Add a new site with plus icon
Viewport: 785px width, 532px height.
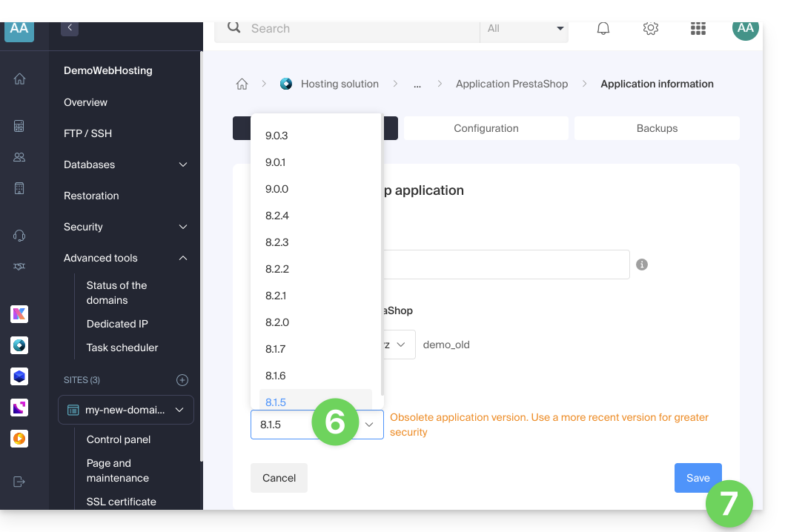(182, 380)
